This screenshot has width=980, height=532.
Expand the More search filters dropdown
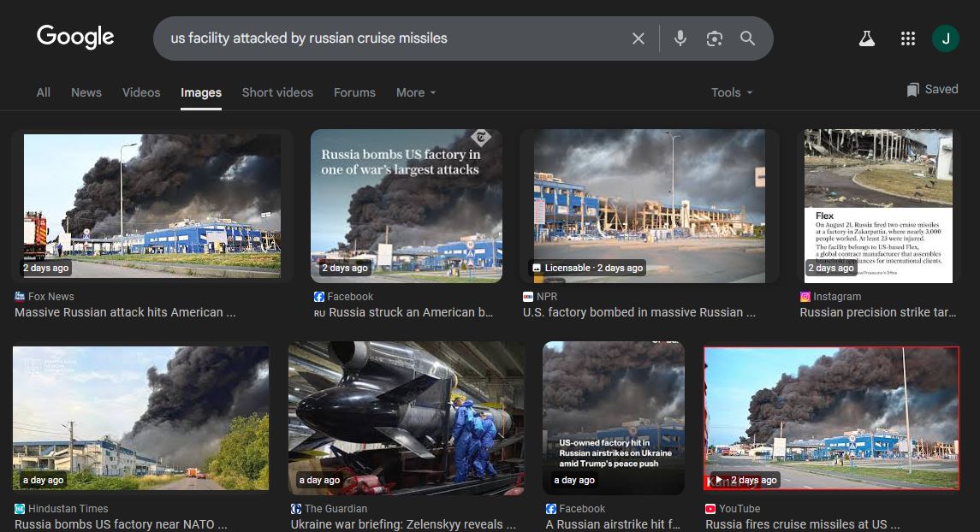pos(416,92)
